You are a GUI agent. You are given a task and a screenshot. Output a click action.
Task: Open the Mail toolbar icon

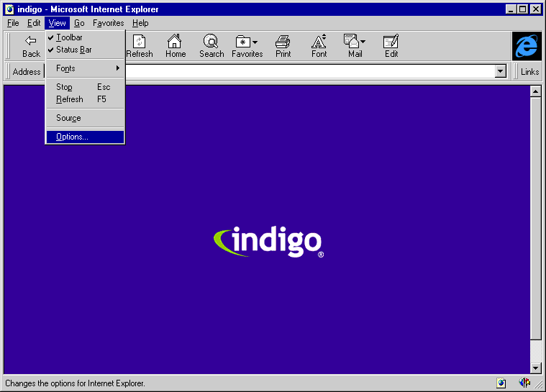[351, 41]
